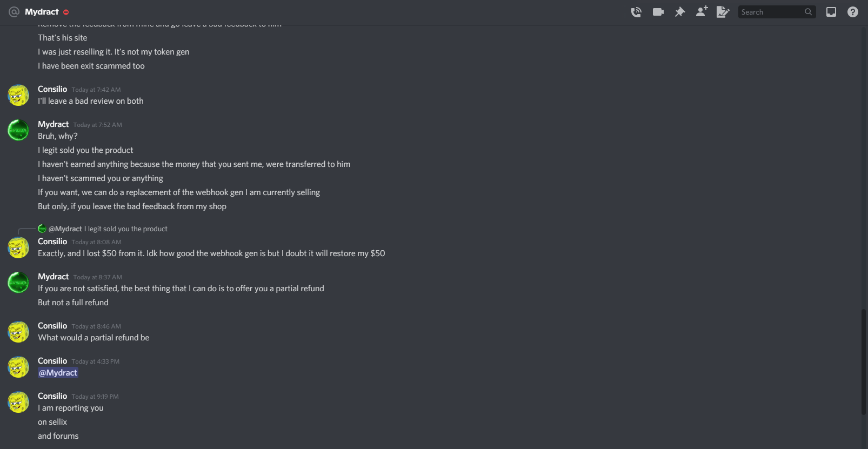Image resolution: width=868 pixels, height=449 pixels.
Task: Click the do-not-disturb status indicator
Action: click(x=66, y=12)
